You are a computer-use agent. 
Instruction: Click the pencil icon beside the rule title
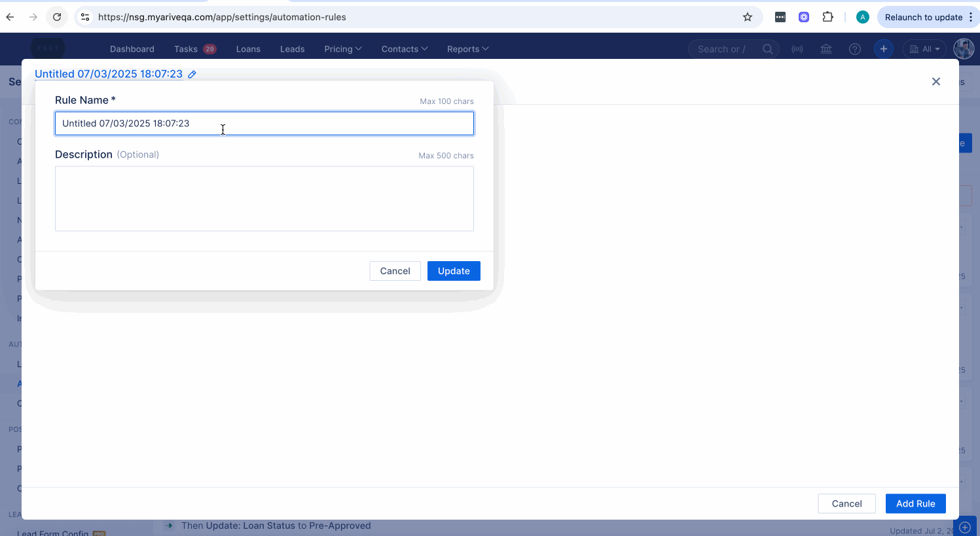pos(192,74)
